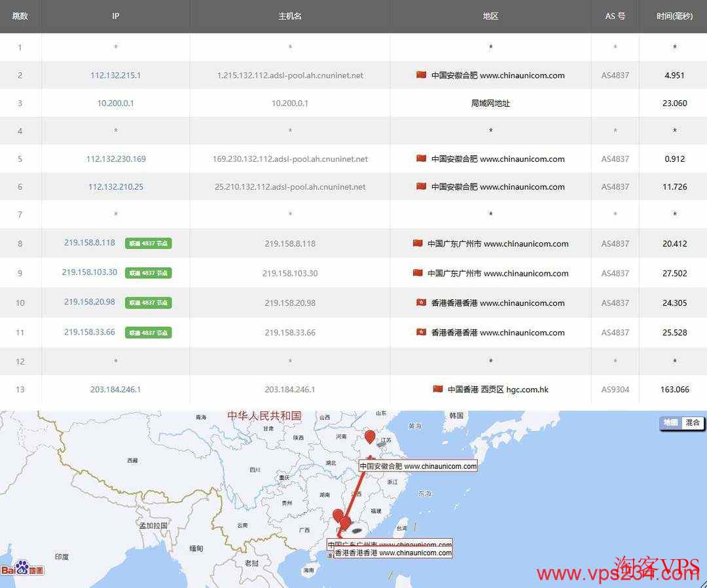Viewport: 707px width, 588px height.
Task: Click the Baidu map logo
Action: tap(22, 568)
